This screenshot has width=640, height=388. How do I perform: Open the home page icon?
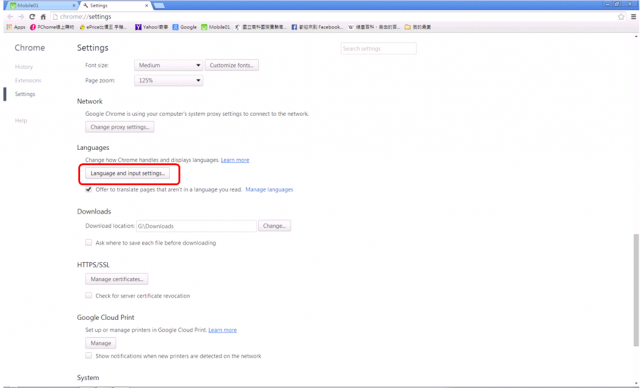(43, 17)
